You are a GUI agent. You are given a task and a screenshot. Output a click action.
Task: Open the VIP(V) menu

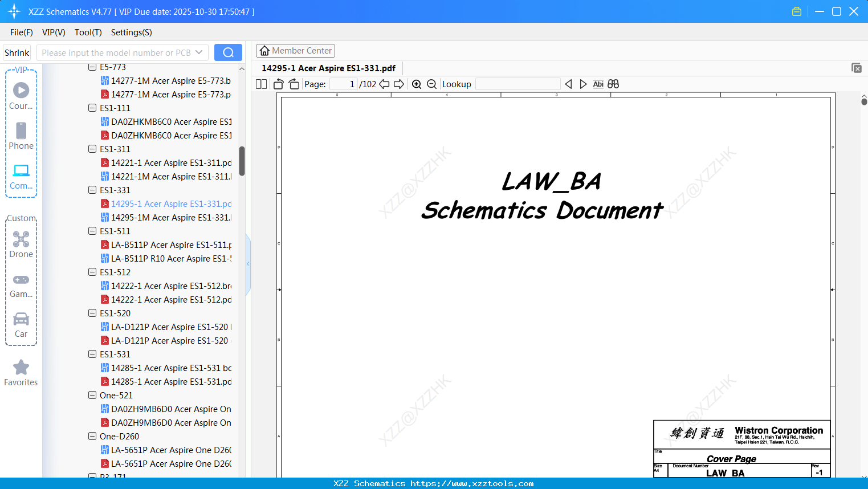click(54, 32)
